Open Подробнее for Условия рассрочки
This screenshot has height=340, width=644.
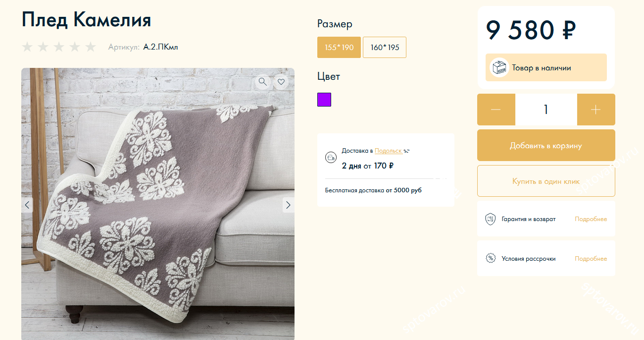click(x=591, y=259)
